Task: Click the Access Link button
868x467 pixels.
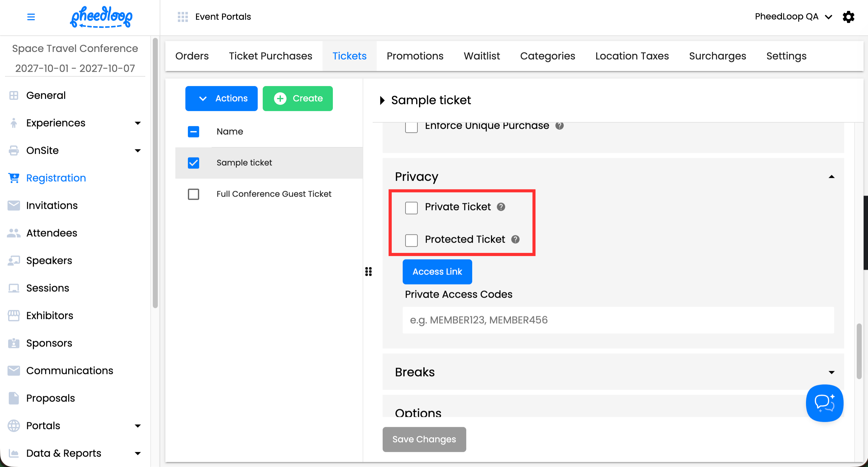Action: (437, 271)
